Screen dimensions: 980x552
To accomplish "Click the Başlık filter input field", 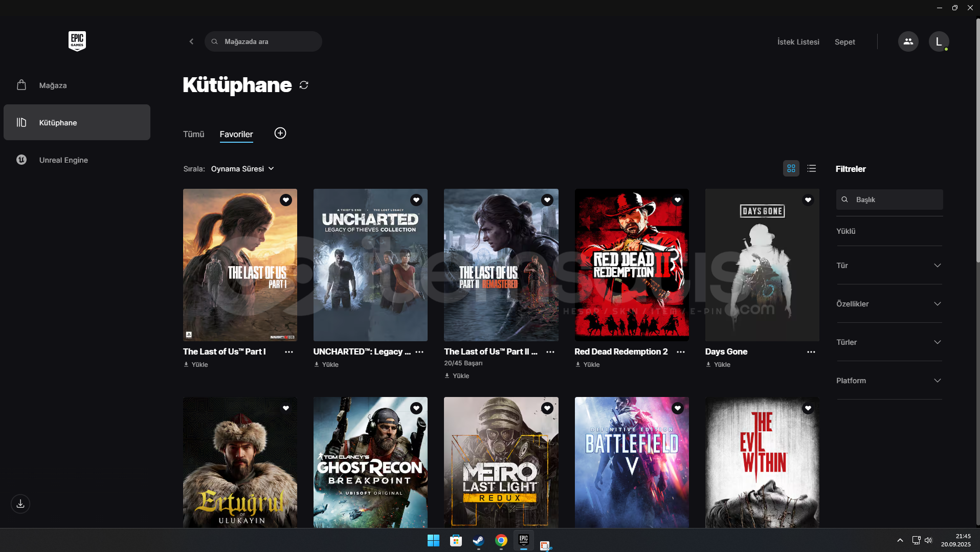I will click(889, 200).
